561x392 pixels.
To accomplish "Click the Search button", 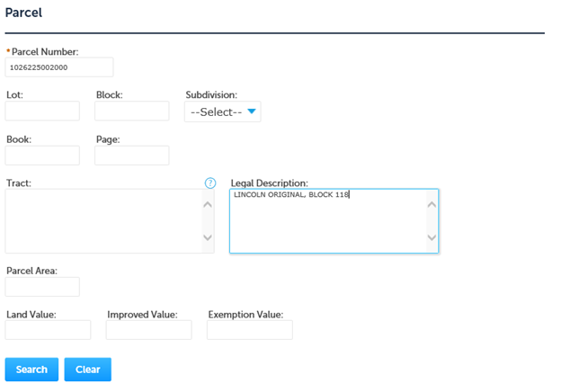I will tap(31, 370).
